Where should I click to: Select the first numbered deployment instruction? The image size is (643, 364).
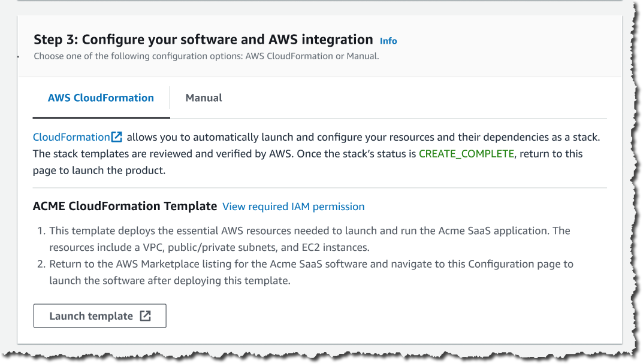309,238
